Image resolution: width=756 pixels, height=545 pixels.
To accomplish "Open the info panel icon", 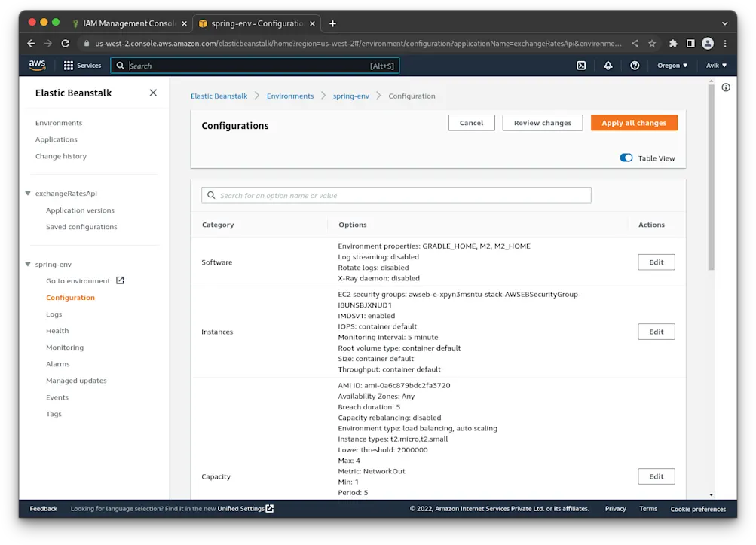I will [725, 87].
